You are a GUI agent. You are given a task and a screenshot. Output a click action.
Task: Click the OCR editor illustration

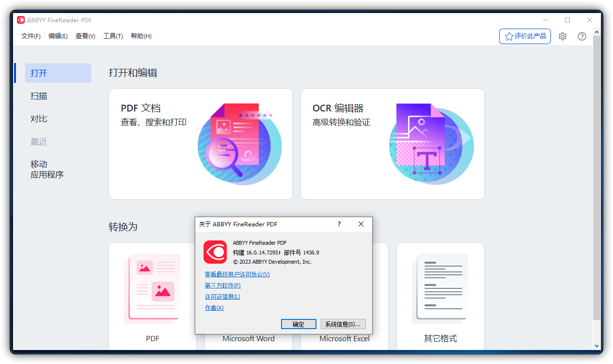[x=431, y=144]
